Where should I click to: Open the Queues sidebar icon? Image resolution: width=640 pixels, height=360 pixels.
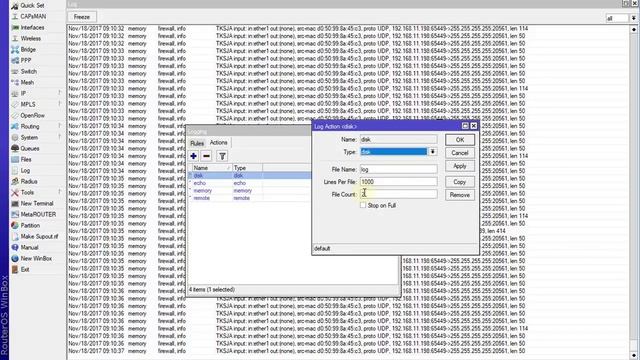click(15, 149)
